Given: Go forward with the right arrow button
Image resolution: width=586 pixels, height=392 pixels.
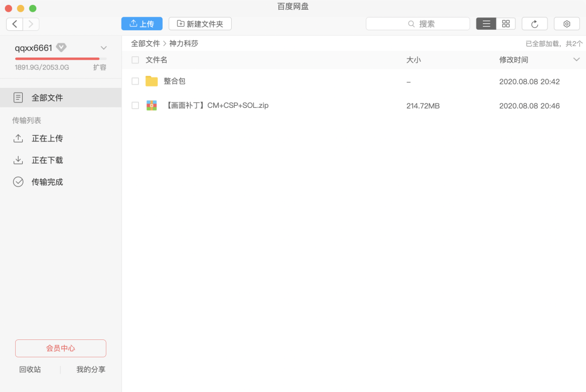Looking at the screenshot, I should [x=31, y=24].
